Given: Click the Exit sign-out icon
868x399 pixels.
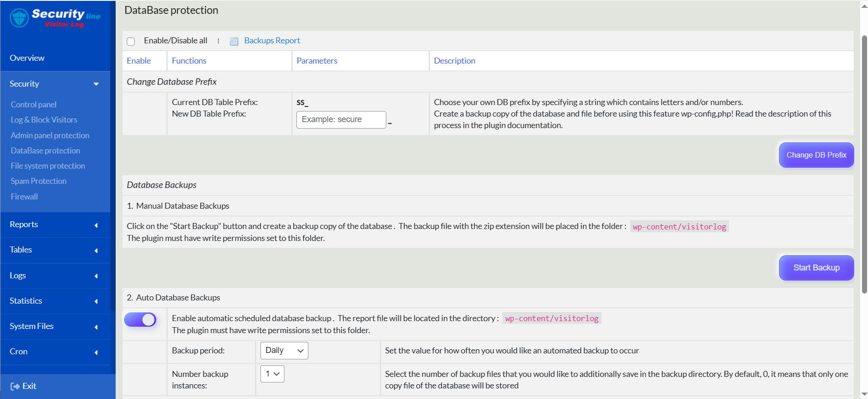Looking at the screenshot, I should 15,387.
